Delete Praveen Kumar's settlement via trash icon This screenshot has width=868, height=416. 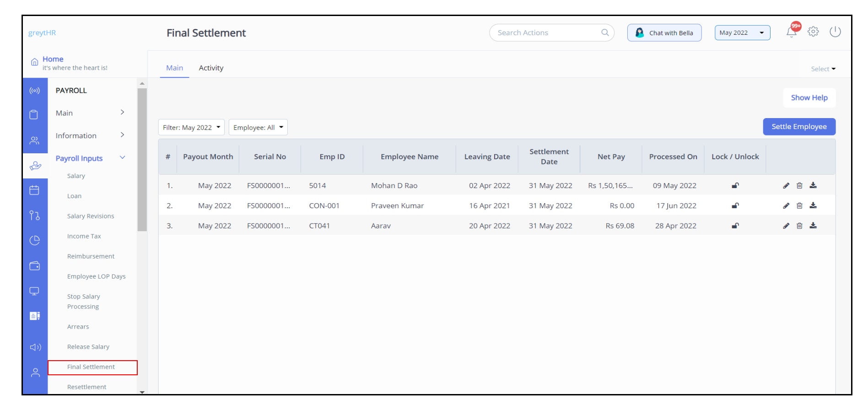(x=799, y=205)
